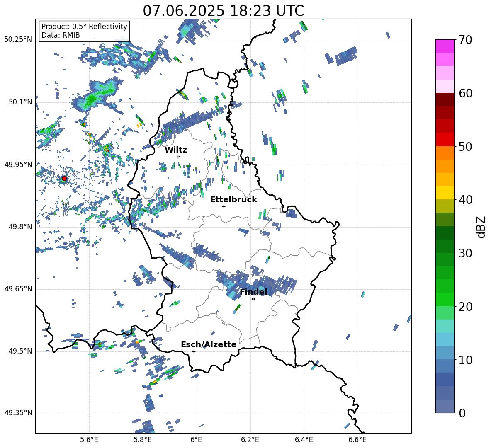
Task: Click the Findel location cross marker
Action: 253,299
